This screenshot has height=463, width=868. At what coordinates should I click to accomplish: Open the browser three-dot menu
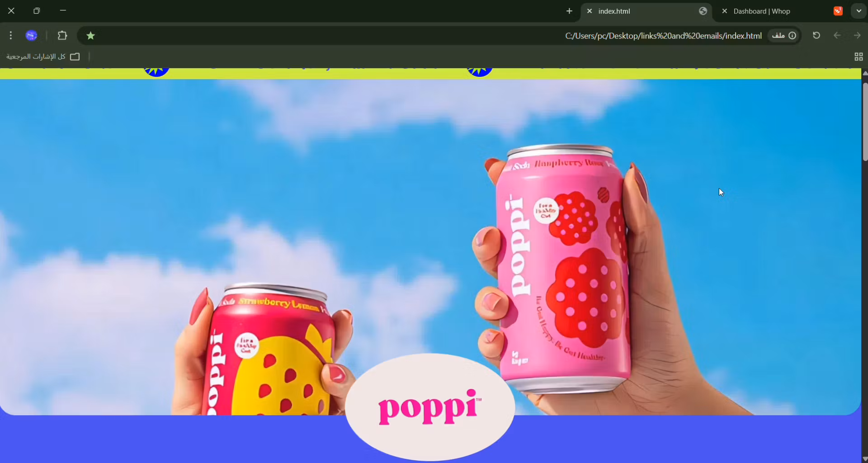point(11,35)
